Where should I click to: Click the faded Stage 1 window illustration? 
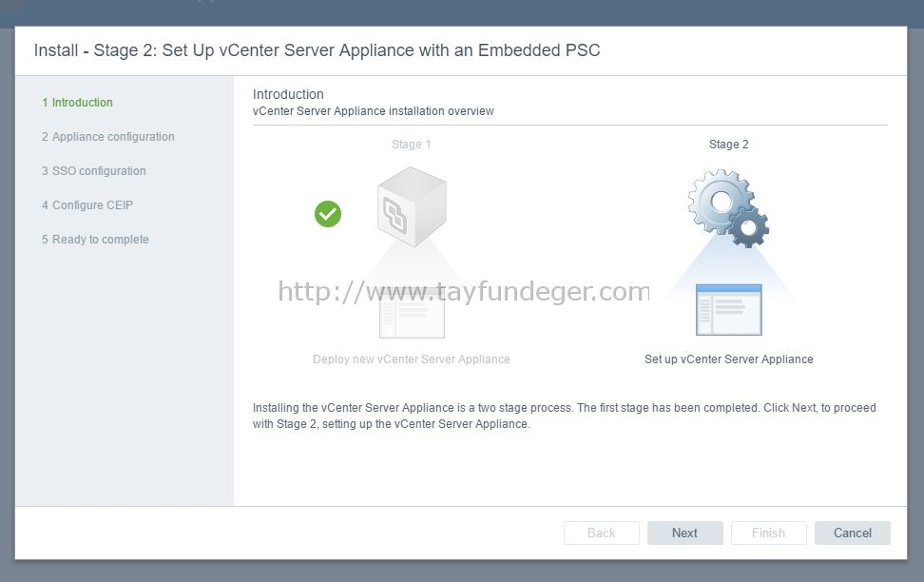412,313
